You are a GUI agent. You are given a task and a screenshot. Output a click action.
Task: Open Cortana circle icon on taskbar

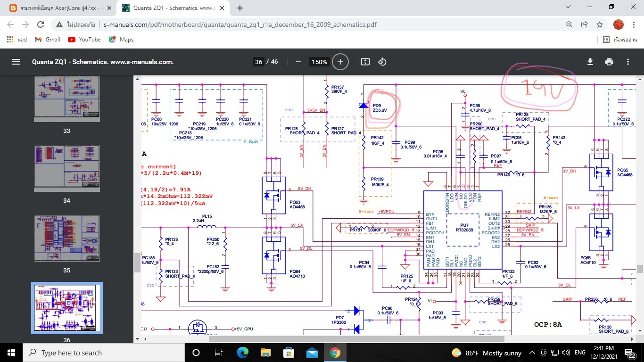pyautogui.click(x=196, y=353)
